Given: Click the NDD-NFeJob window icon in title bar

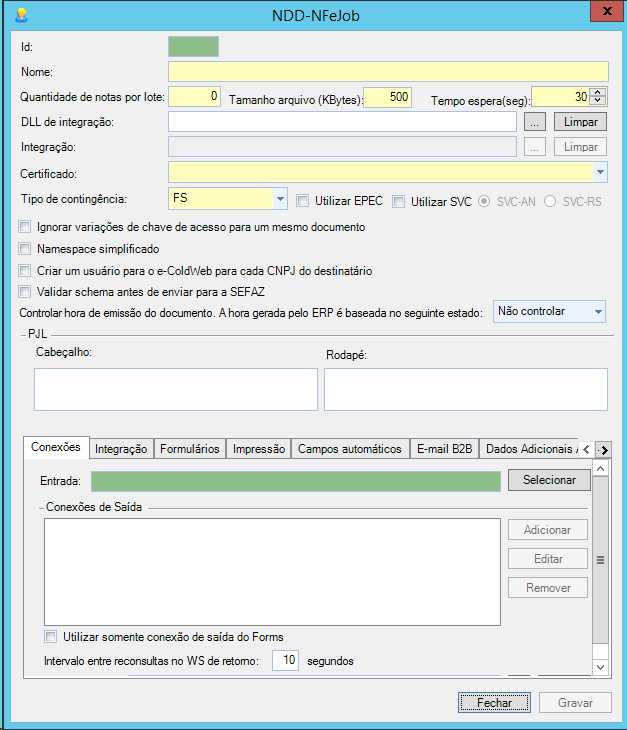Looking at the screenshot, I should pyautogui.click(x=21, y=15).
